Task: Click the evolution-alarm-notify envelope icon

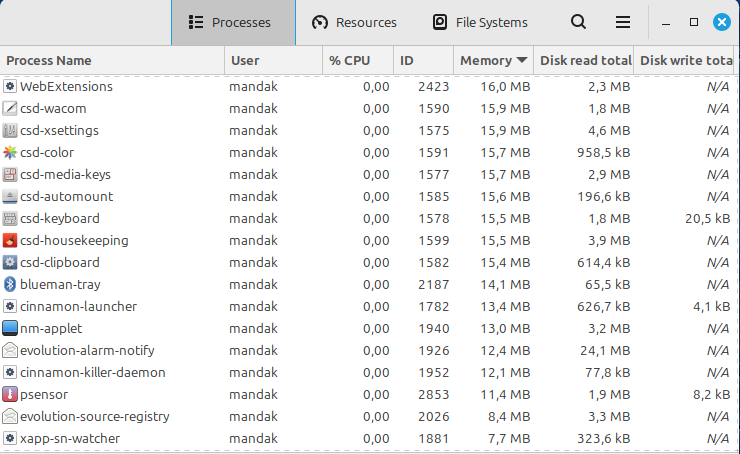Action: point(10,350)
